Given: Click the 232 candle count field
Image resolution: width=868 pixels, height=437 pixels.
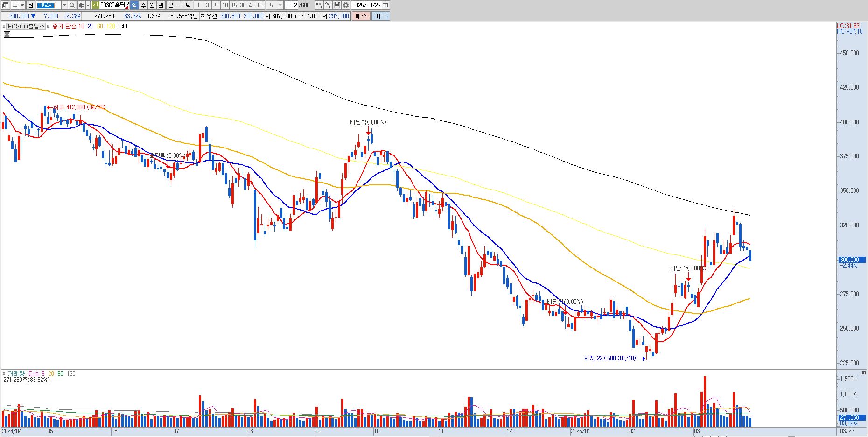Looking at the screenshot, I should 292,5.
